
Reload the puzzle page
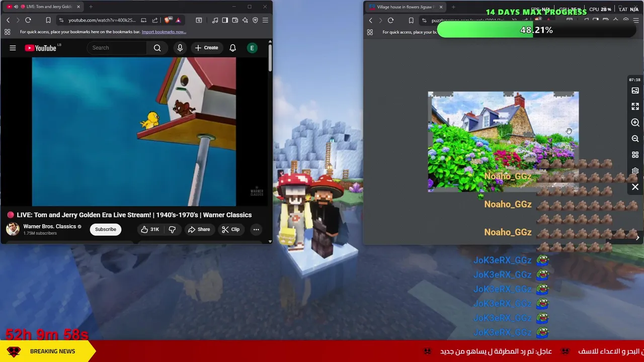click(x=390, y=21)
